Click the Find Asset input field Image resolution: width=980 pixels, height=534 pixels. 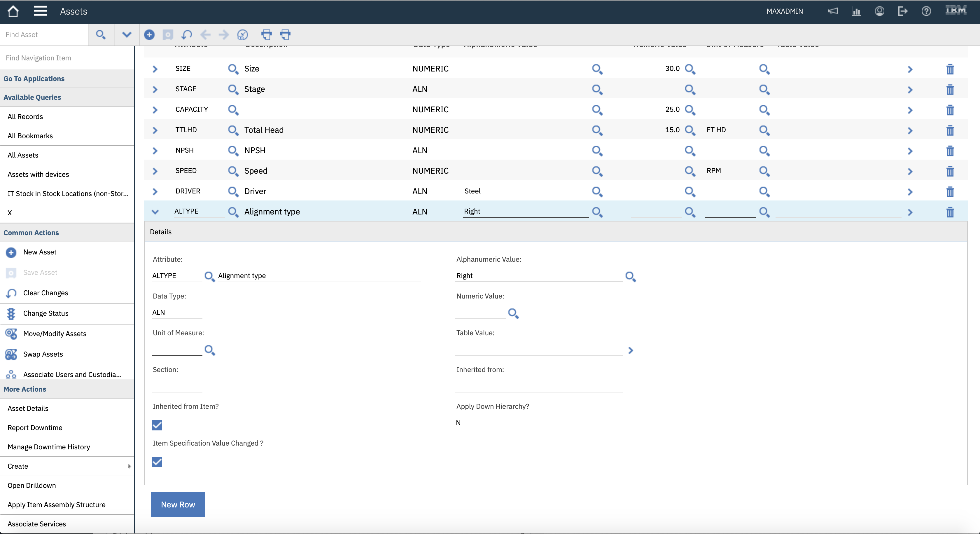click(x=44, y=35)
